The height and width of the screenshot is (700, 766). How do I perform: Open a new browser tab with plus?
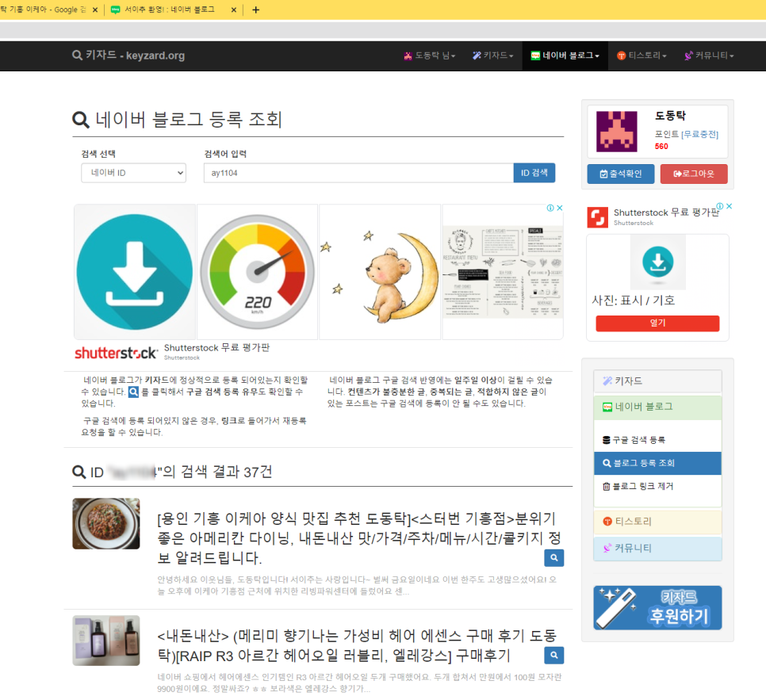point(255,10)
